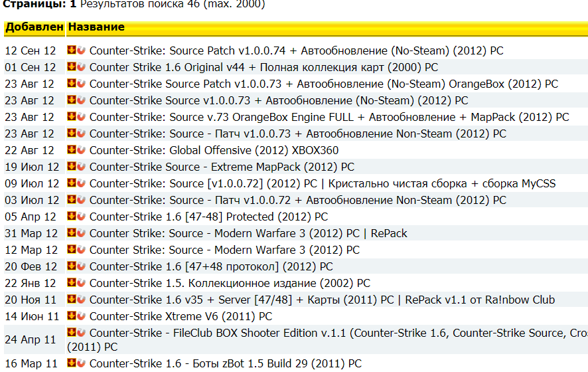
Task: Click magnet icon for Counter-Strike 1.6 [47-48] Protected
Action: click(81, 217)
